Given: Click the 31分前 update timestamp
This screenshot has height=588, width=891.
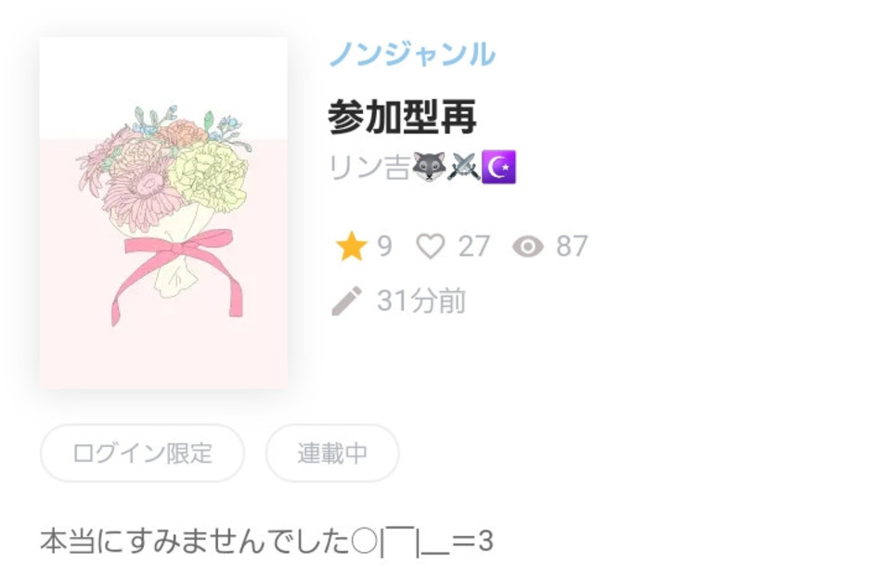Looking at the screenshot, I should pyautogui.click(x=421, y=300).
